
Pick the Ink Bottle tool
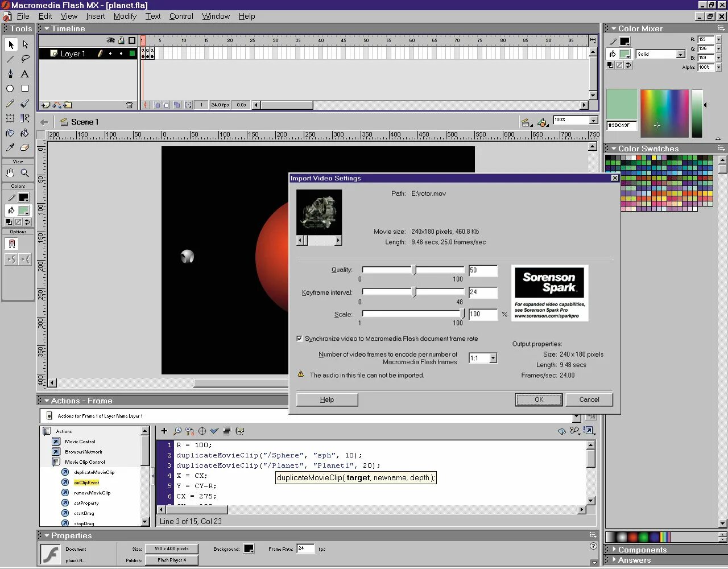pyautogui.click(x=10, y=133)
